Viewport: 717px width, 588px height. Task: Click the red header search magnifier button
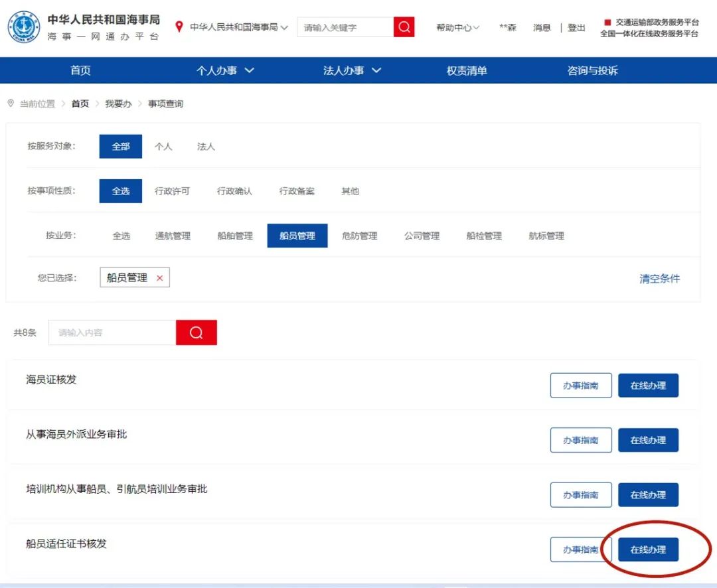point(404,27)
